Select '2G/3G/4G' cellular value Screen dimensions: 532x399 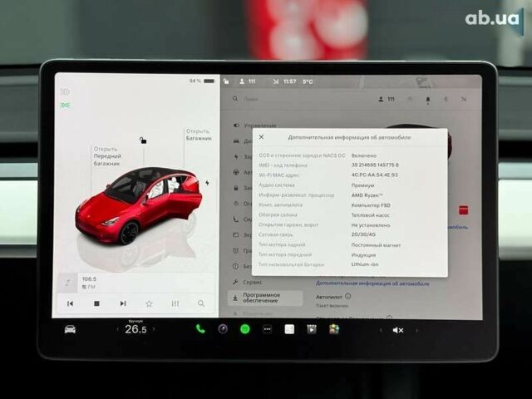coord(363,234)
